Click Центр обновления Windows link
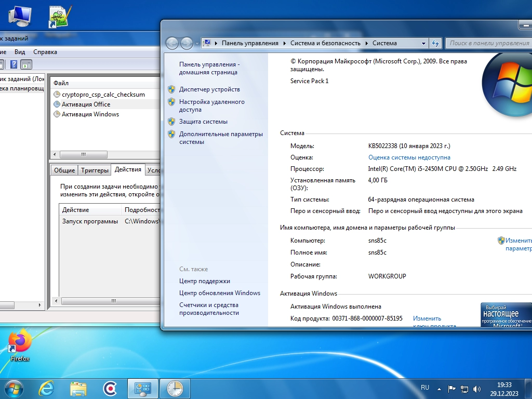The width and height of the screenshot is (532, 399). click(220, 293)
